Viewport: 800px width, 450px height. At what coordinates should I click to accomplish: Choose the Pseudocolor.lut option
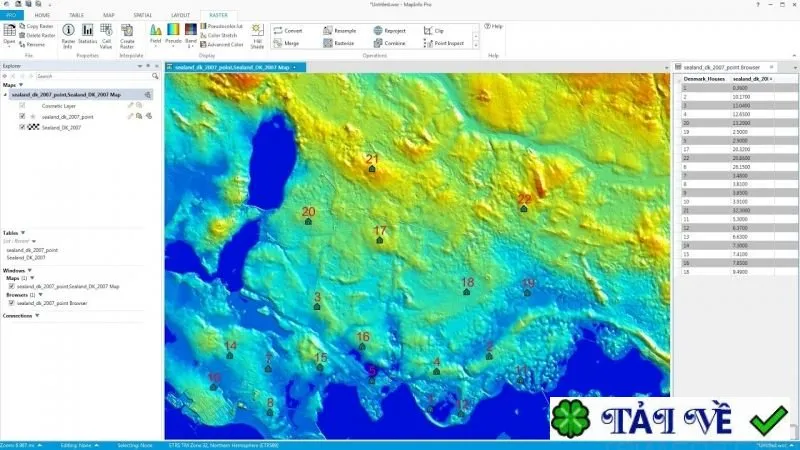tap(221, 26)
